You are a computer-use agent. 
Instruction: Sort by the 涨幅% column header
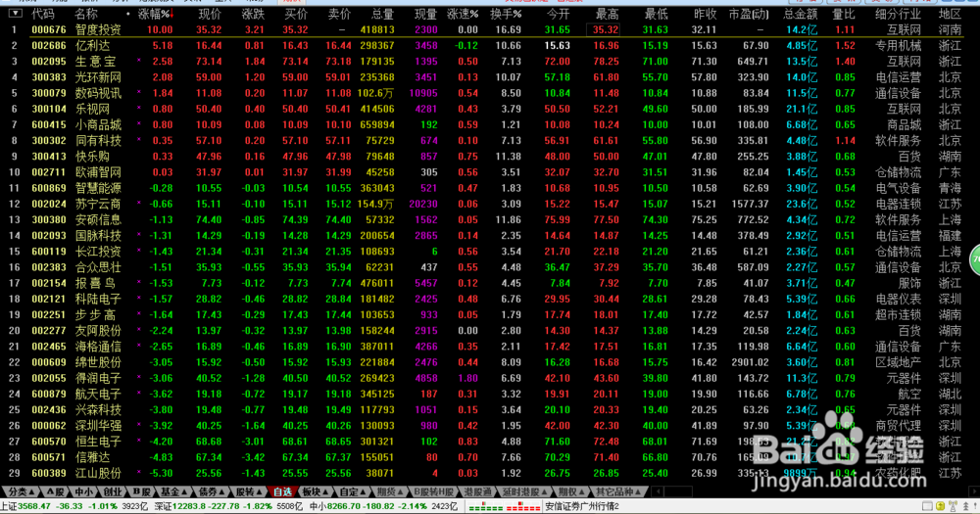[155, 13]
